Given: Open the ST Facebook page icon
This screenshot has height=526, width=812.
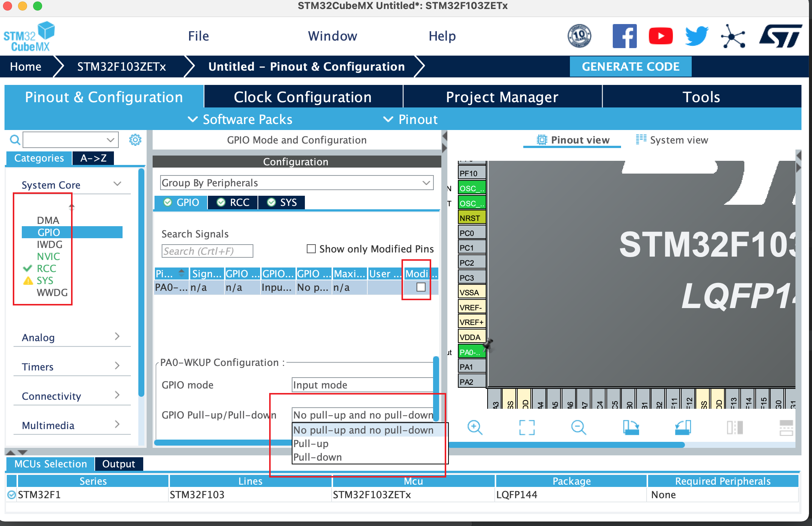Looking at the screenshot, I should (624, 36).
